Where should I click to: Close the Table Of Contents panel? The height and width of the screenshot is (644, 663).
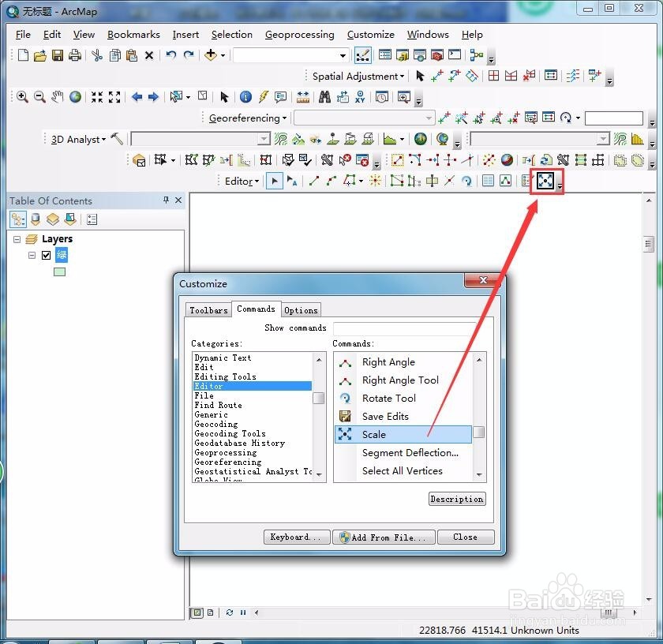(178, 200)
